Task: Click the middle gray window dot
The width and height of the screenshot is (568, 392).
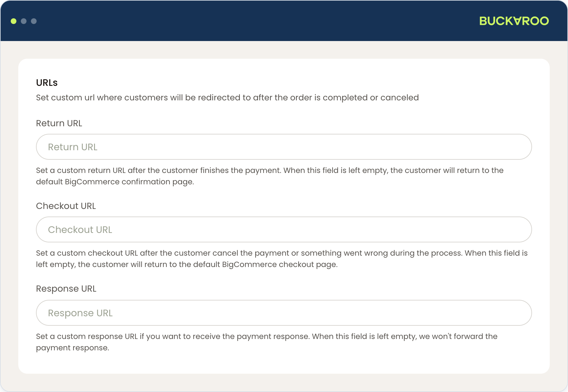Action: tap(24, 21)
